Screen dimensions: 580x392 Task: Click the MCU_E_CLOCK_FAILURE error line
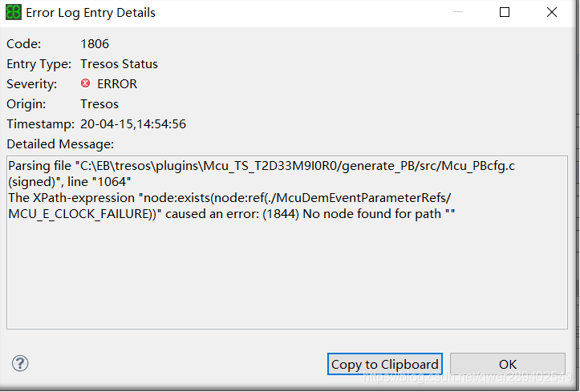(x=232, y=214)
